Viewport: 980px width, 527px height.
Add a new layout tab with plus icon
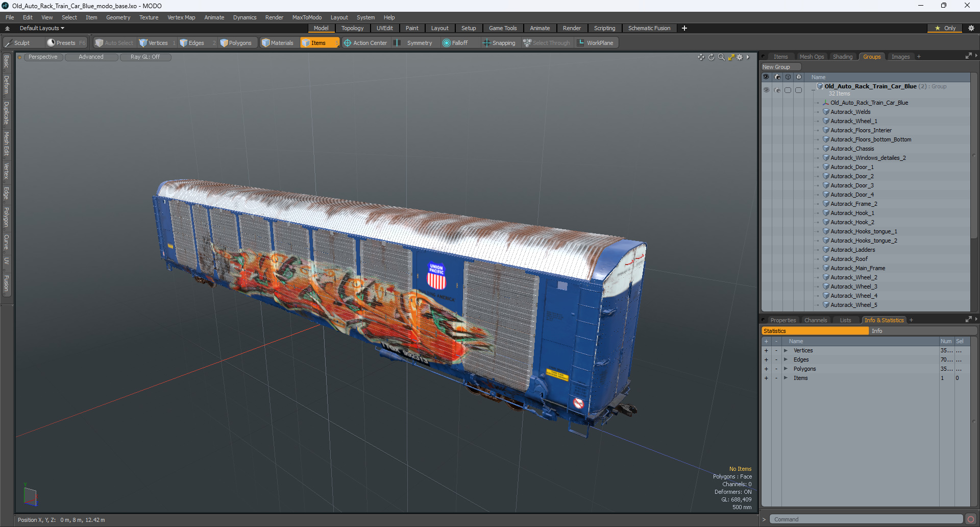coord(684,28)
